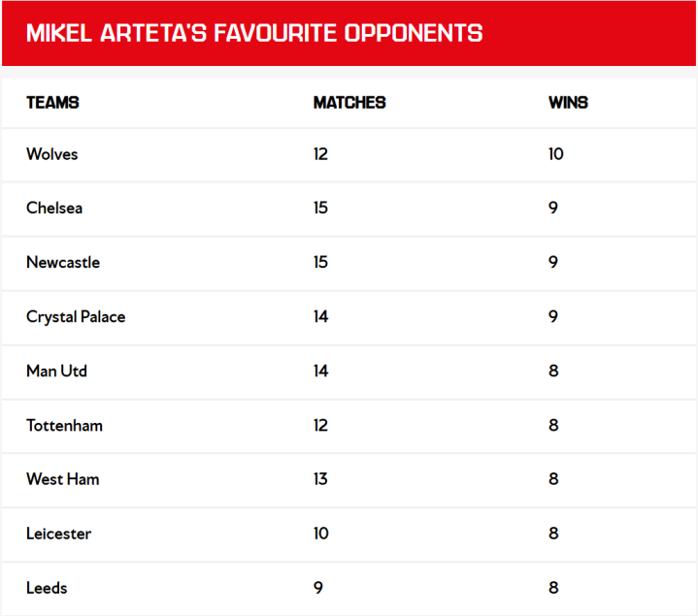Click the Man Utd team name
698x616 pixels.
(x=56, y=372)
